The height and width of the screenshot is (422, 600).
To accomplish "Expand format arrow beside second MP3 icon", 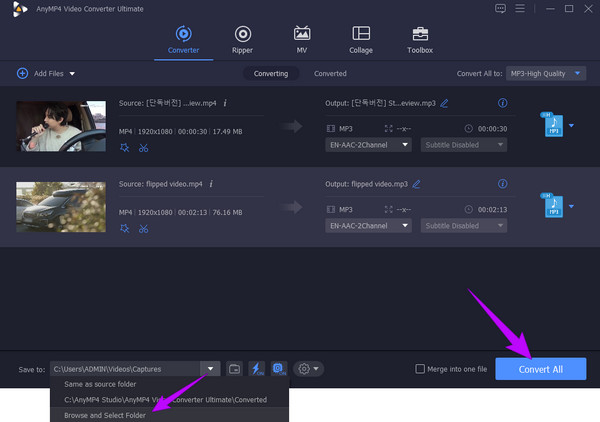I will (x=571, y=207).
